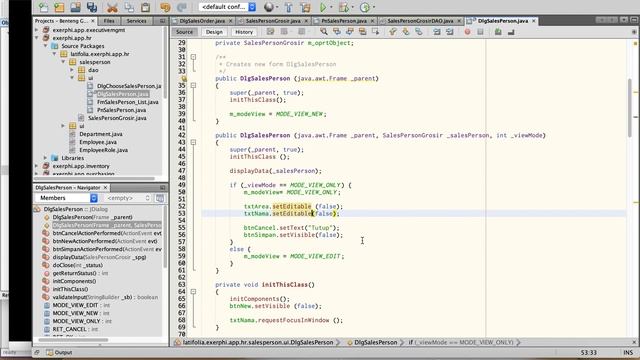The width and height of the screenshot is (640, 360).
Task: Expand the exerphi.app.inventory project node
Action: click(37, 166)
